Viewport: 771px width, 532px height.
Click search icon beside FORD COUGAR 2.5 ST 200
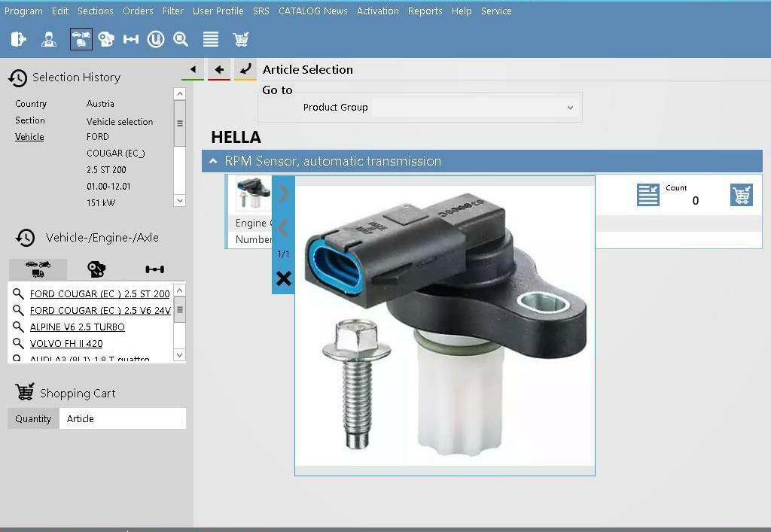(18, 293)
